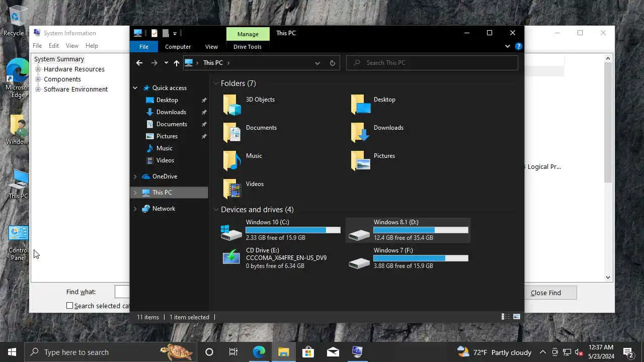Click Properties quick access toolbar icon
Viewport: 644px width, 362px height.
(x=154, y=33)
